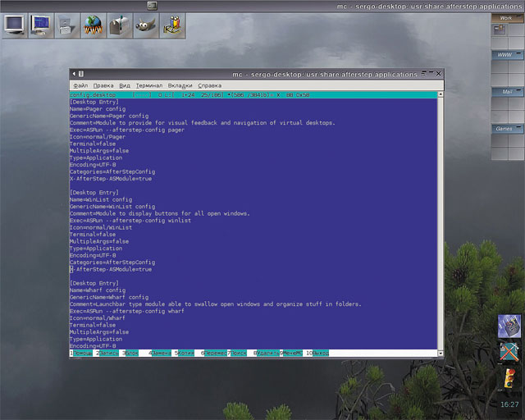Shade the mc window with the titlebar shade button
The image size is (525, 420).
click(x=424, y=73)
